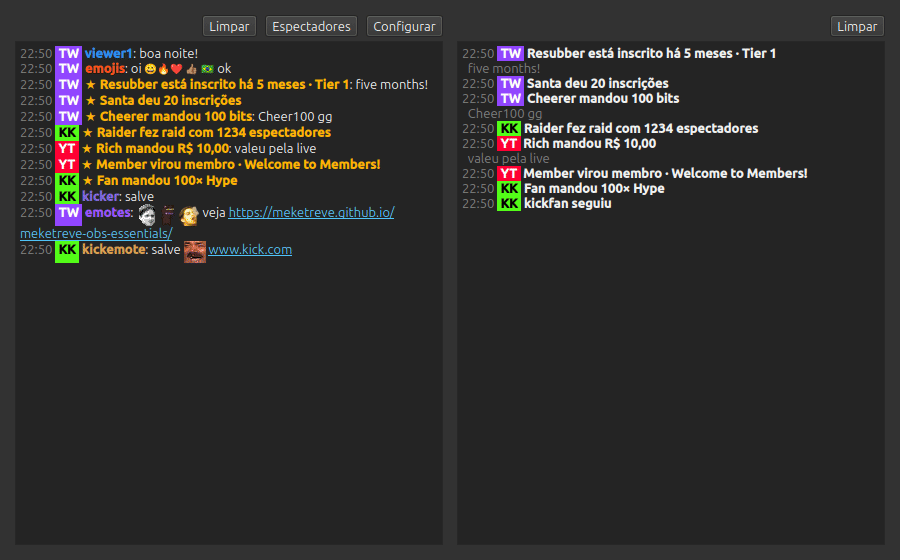Screen dimensions: 900x560
Task: Click the KK badge beside kicker
Action: [x=67, y=196]
